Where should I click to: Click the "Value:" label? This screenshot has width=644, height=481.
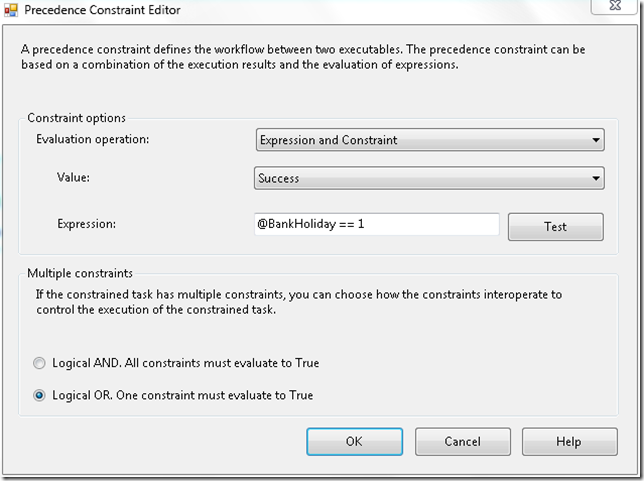[75, 178]
